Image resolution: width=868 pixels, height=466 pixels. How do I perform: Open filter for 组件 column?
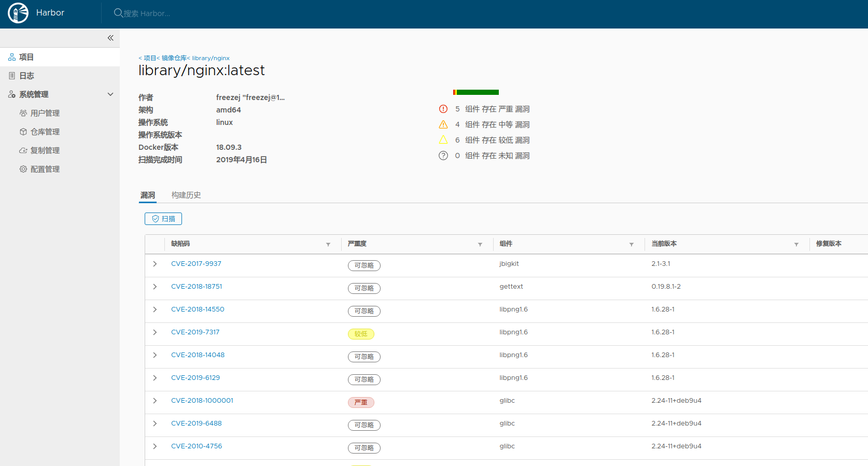coord(632,244)
